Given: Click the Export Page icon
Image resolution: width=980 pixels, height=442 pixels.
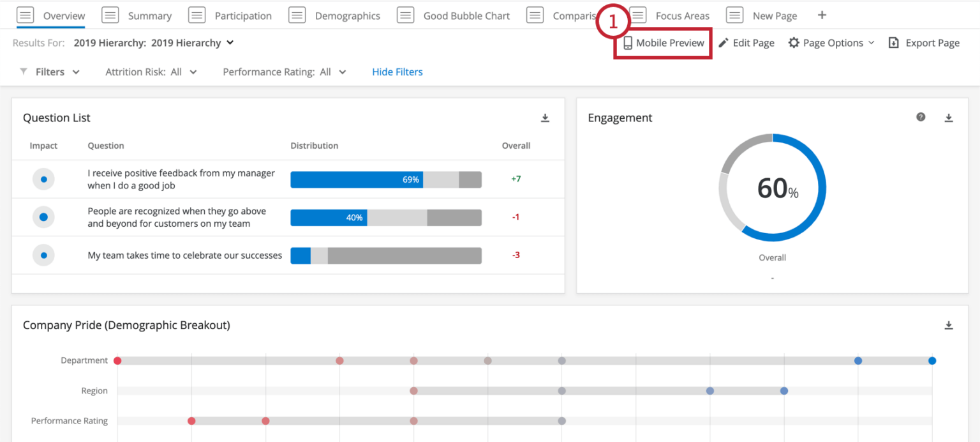Looking at the screenshot, I should click(893, 43).
